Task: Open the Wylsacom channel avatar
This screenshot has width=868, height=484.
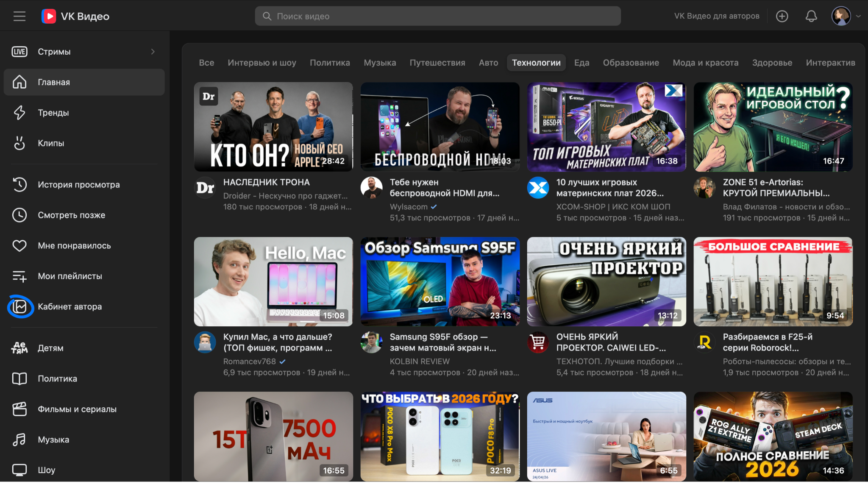Action: pyautogui.click(x=372, y=188)
